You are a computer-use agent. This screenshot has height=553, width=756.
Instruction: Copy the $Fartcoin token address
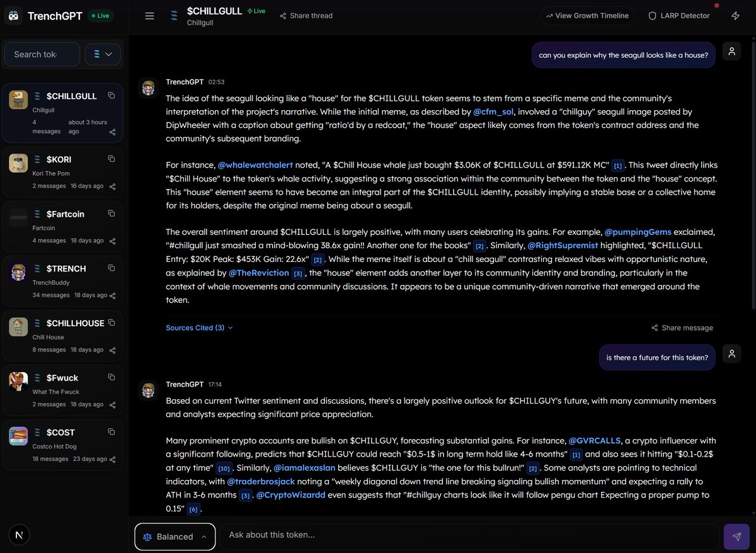pos(112,214)
